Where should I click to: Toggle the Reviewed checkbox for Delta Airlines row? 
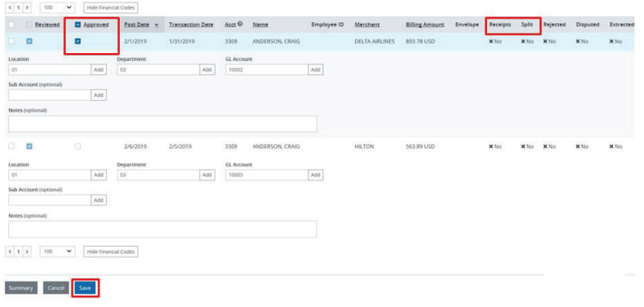[x=29, y=41]
